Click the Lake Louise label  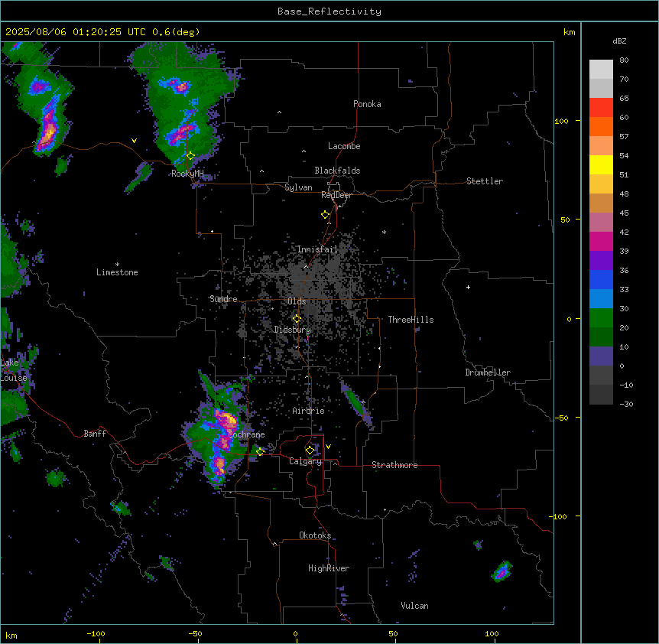[x=14, y=370]
